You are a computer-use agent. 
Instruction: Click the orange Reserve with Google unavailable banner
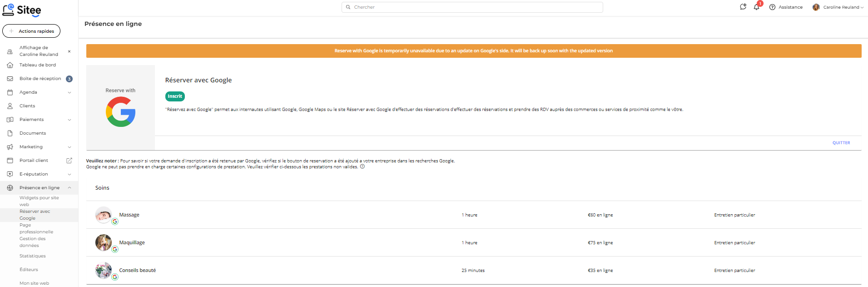474,51
